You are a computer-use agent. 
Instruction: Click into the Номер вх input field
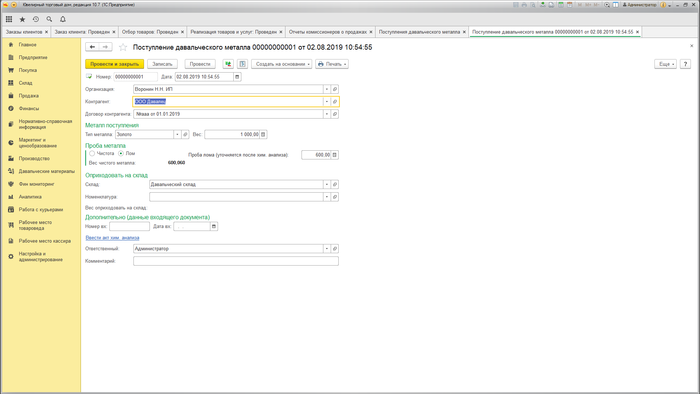pos(129,226)
